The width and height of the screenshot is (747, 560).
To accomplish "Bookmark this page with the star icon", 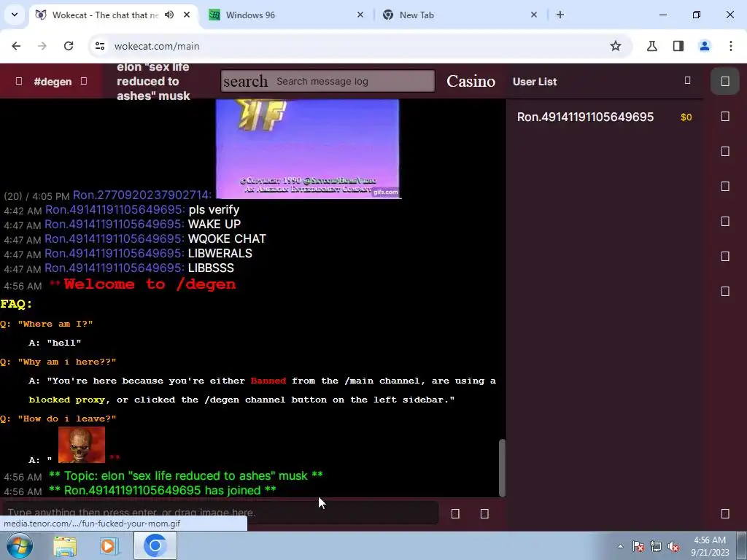I will (x=616, y=46).
